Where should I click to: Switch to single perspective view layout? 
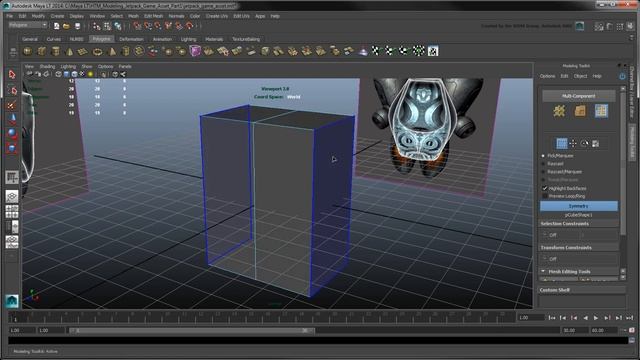[12, 196]
